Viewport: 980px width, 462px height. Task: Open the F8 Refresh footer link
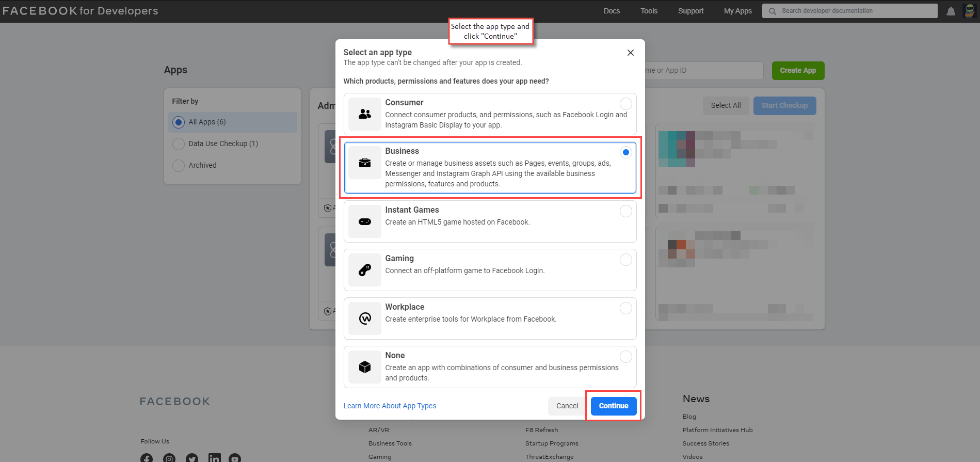541,430
